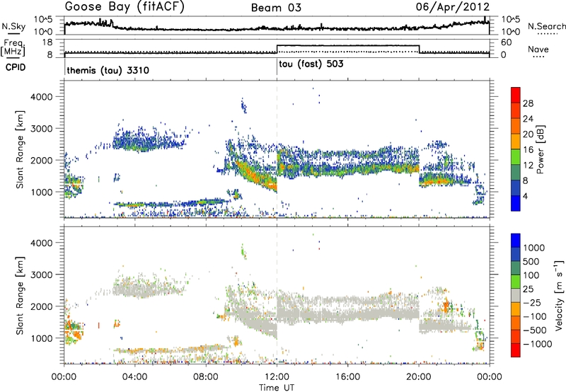Select the 1000 km tick in velocity panel
Screen dimensions: 566x392
tap(41, 338)
